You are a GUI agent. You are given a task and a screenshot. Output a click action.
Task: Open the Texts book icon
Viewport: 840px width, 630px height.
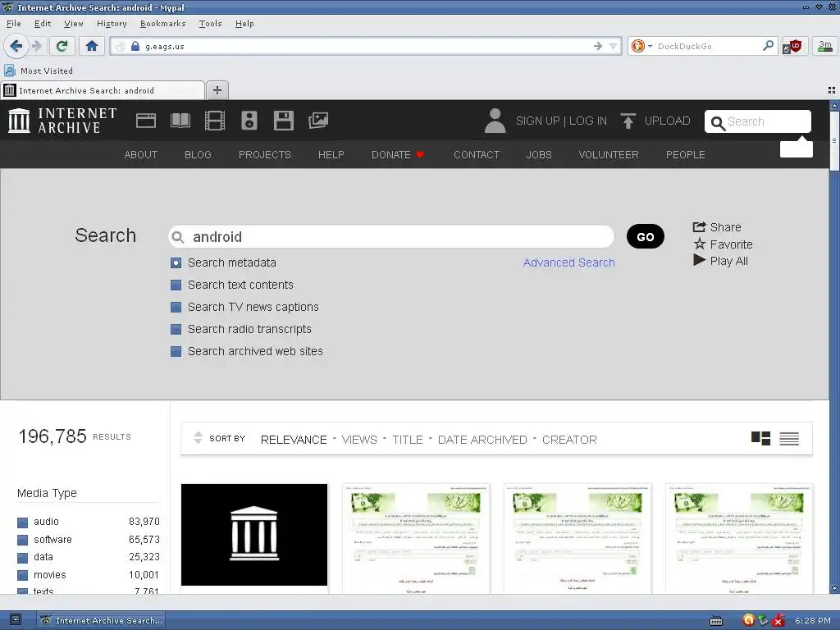[180, 121]
